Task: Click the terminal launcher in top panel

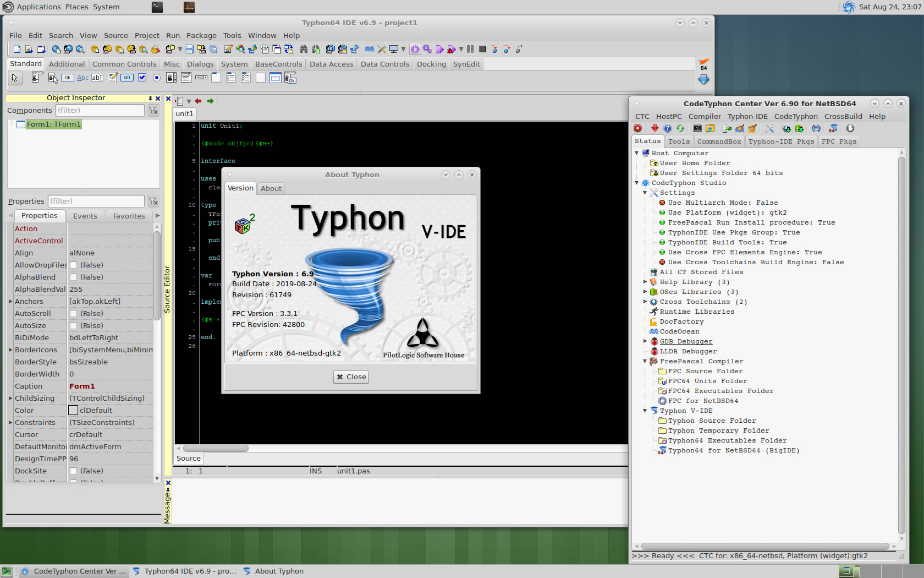Action: tap(157, 7)
